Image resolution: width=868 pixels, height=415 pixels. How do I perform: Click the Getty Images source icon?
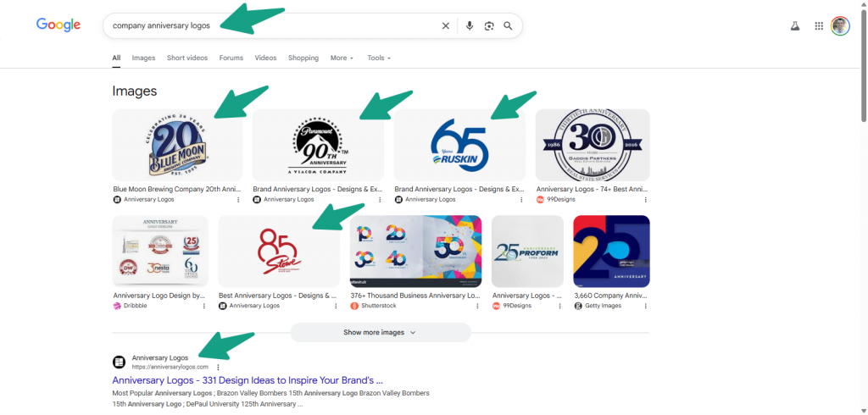(x=578, y=306)
